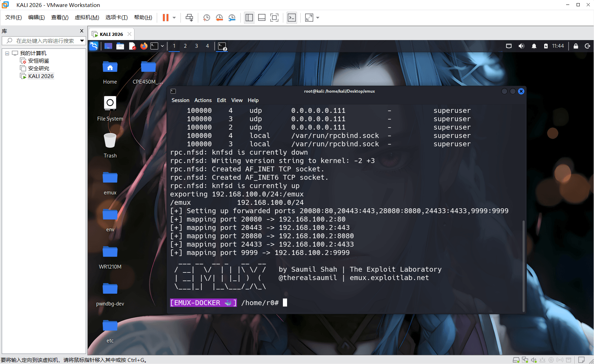Enter full screen mode
The width and height of the screenshot is (594, 364).
[x=275, y=18]
